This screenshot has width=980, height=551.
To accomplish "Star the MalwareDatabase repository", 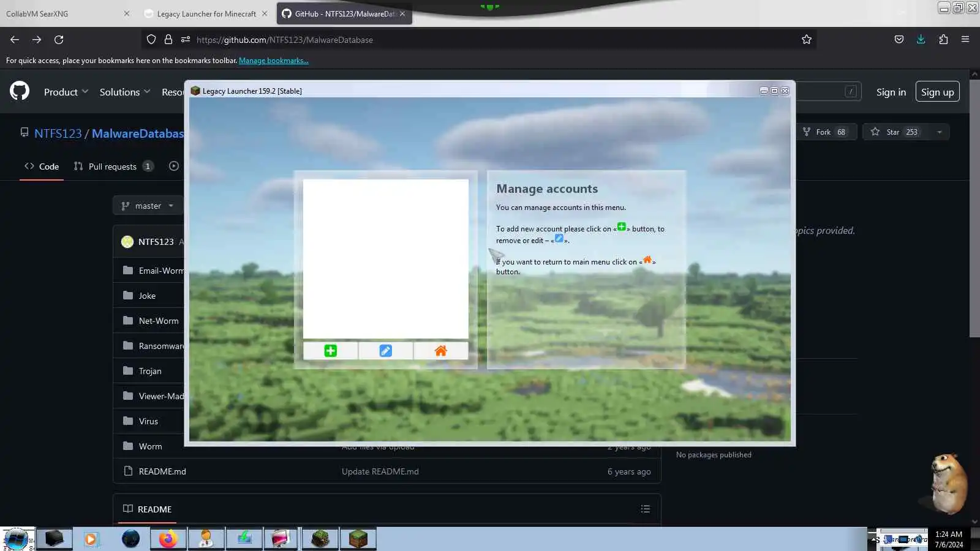I will click(894, 132).
